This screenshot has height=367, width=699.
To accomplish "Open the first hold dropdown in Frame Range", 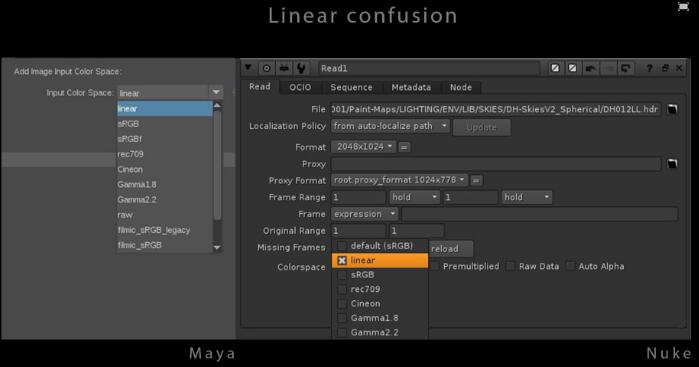I will click(415, 197).
